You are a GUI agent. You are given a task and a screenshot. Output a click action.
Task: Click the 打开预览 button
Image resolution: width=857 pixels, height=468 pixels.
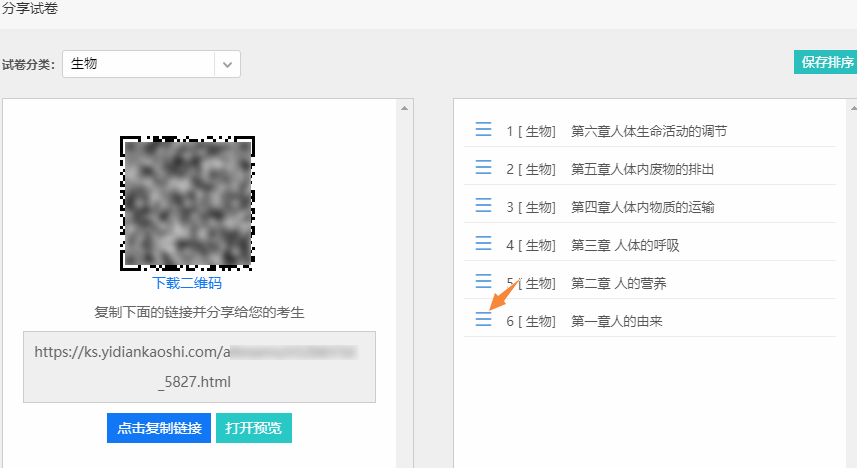(x=254, y=428)
